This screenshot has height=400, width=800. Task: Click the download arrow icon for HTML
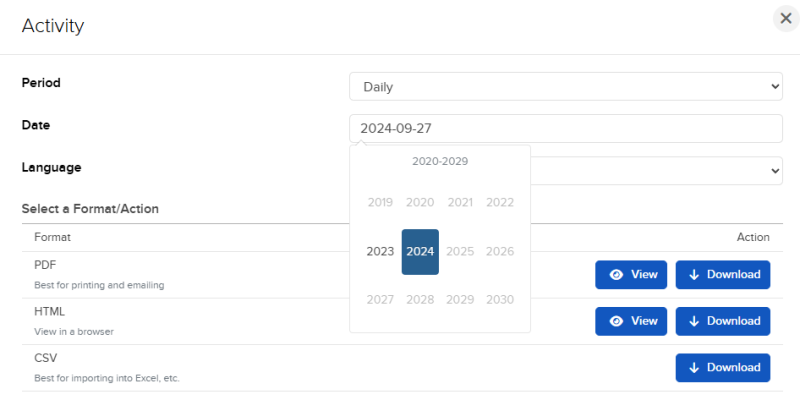(x=693, y=321)
